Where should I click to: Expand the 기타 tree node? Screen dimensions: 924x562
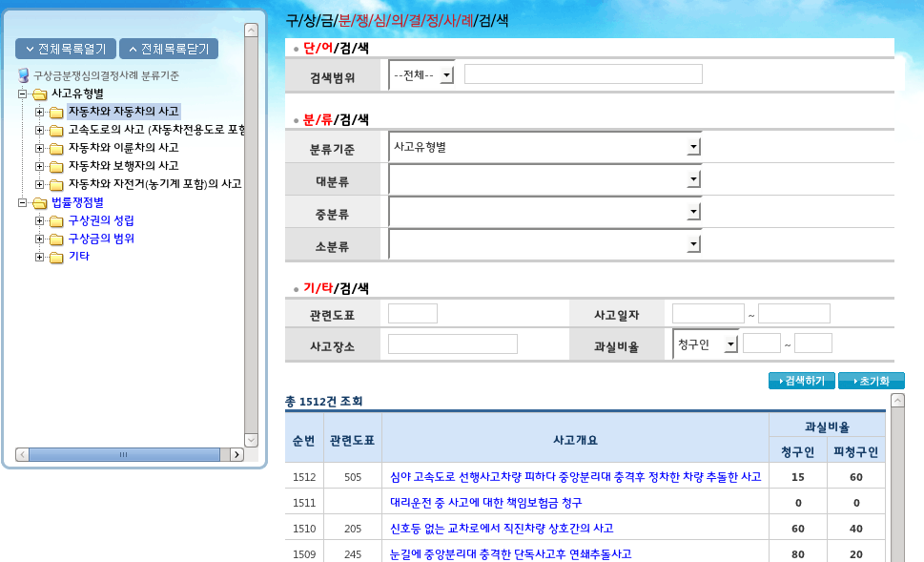click(x=39, y=257)
